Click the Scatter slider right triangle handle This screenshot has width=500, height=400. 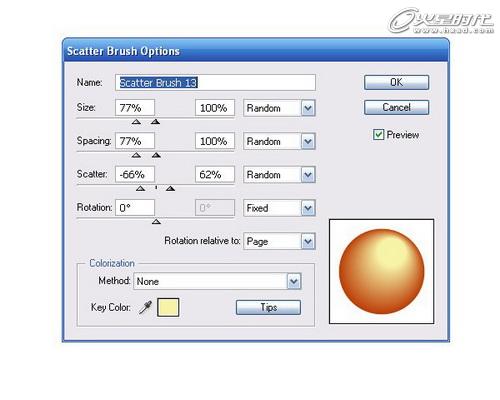click(x=170, y=188)
